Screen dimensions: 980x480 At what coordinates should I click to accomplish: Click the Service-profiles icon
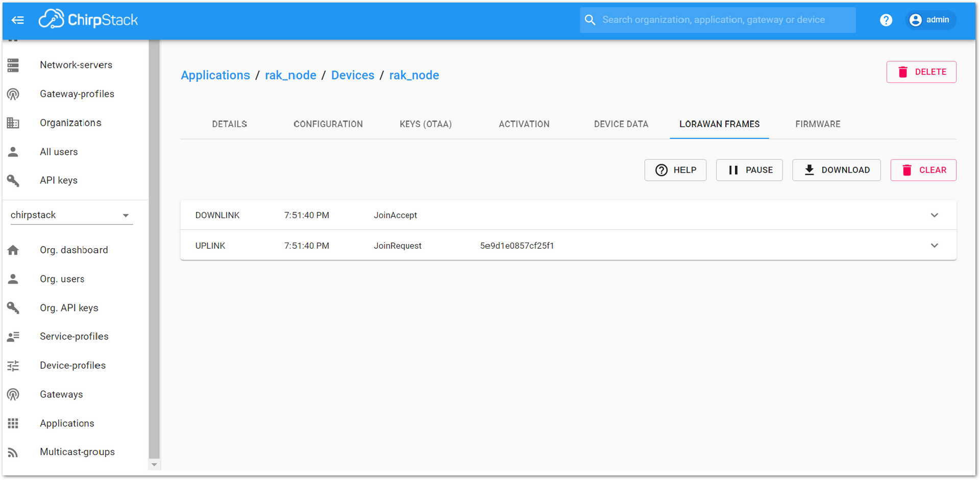[x=13, y=337]
